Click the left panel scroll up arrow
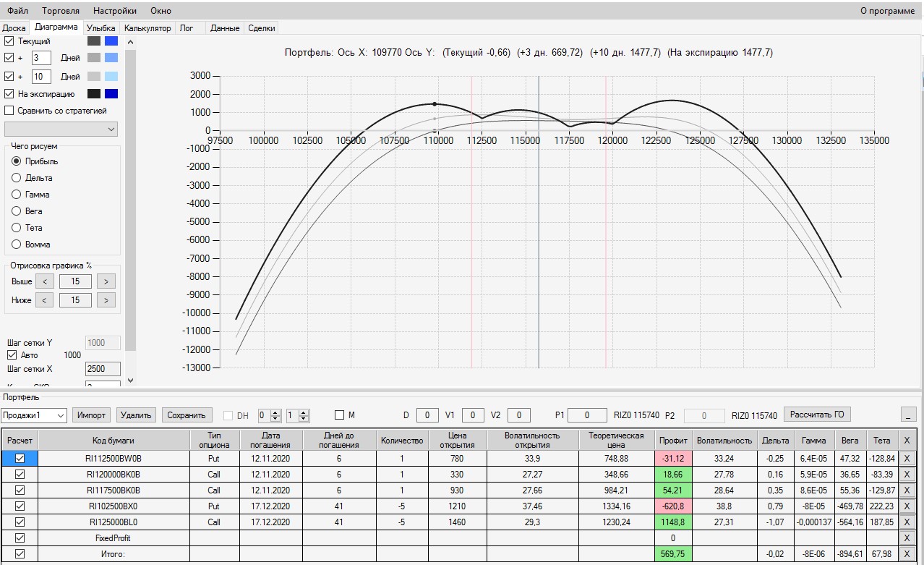The width and height of the screenshot is (924, 565). point(130,41)
